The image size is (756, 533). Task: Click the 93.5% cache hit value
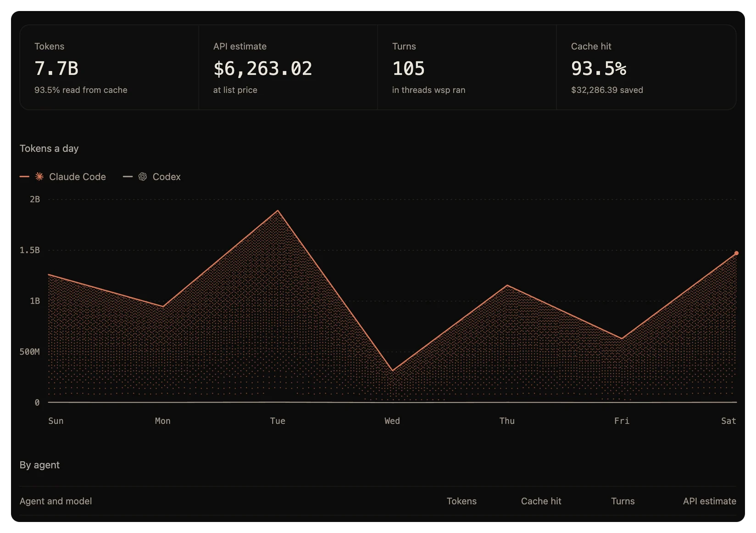pos(599,68)
